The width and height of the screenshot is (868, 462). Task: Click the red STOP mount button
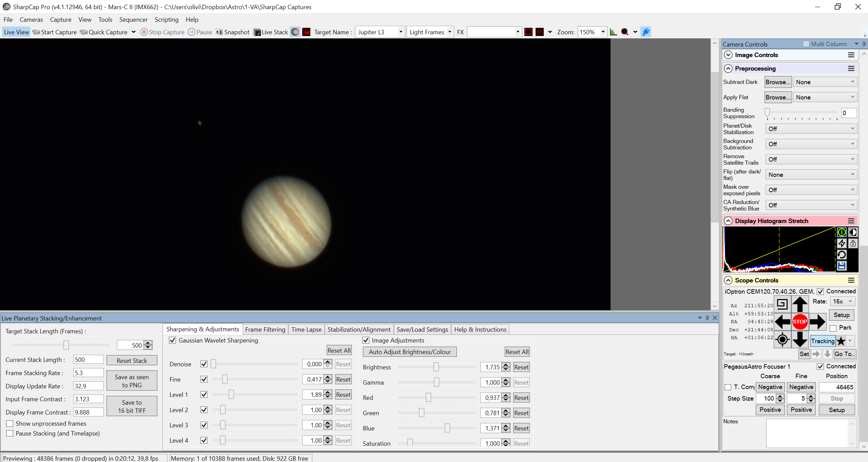pyautogui.click(x=799, y=321)
